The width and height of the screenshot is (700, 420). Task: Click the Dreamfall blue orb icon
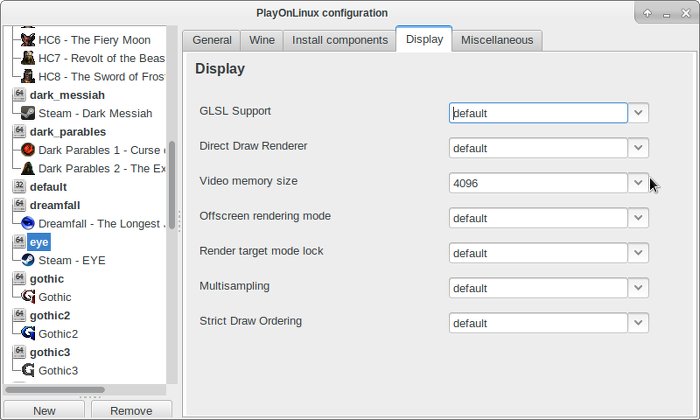point(28,223)
